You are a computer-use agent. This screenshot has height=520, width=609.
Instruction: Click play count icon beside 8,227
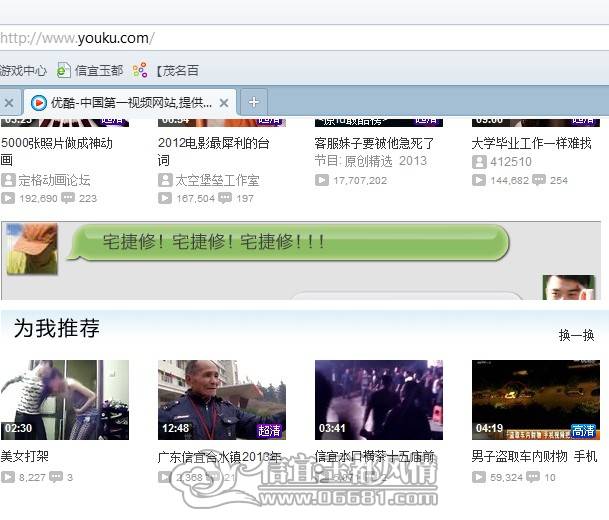pos(8,477)
